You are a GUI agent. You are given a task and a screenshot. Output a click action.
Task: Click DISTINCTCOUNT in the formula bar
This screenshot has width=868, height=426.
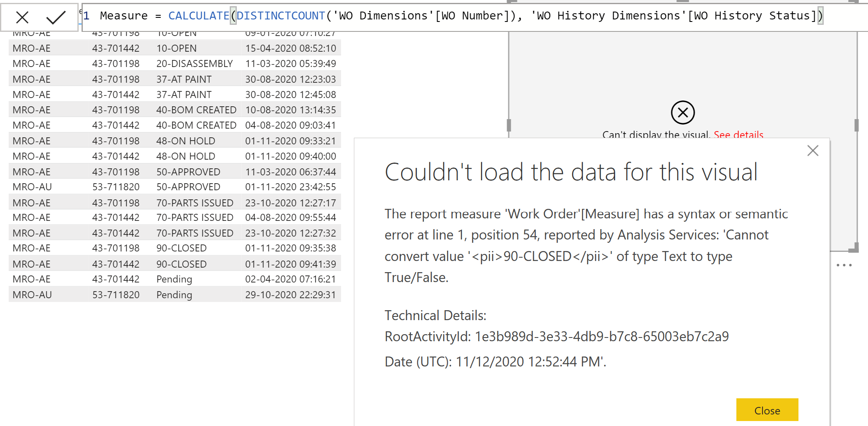coord(281,16)
